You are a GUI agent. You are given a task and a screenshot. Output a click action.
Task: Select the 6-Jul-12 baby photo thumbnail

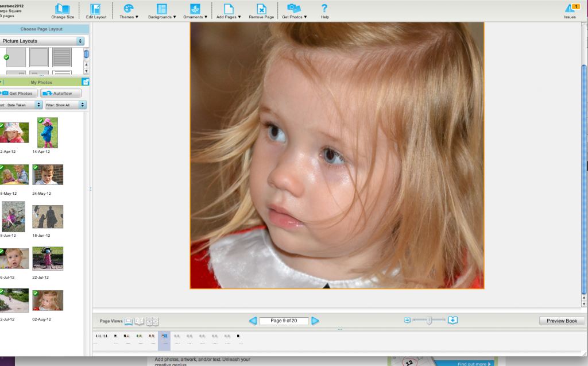[x=14, y=259]
